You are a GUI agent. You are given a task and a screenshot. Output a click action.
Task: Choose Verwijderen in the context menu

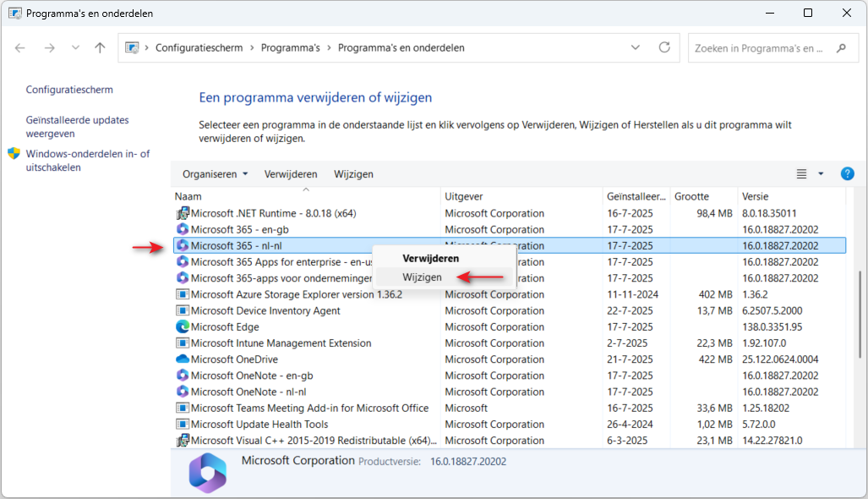431,258
